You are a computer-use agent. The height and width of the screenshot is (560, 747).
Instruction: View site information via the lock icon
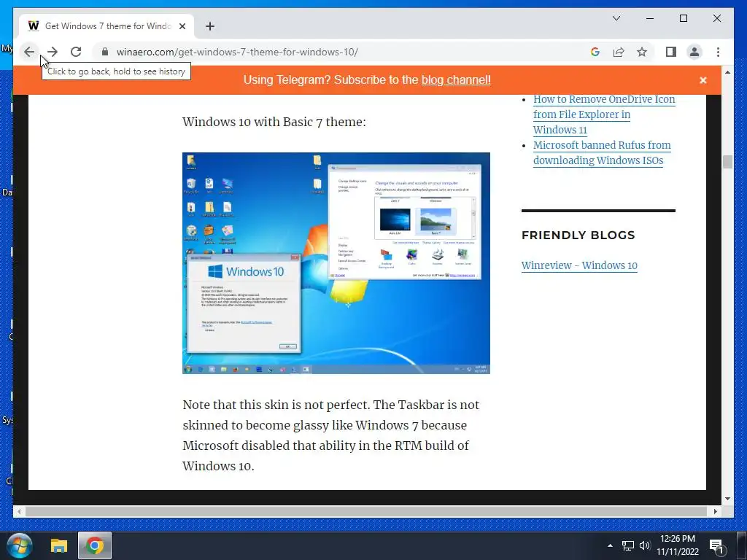[x=105, y=52]
